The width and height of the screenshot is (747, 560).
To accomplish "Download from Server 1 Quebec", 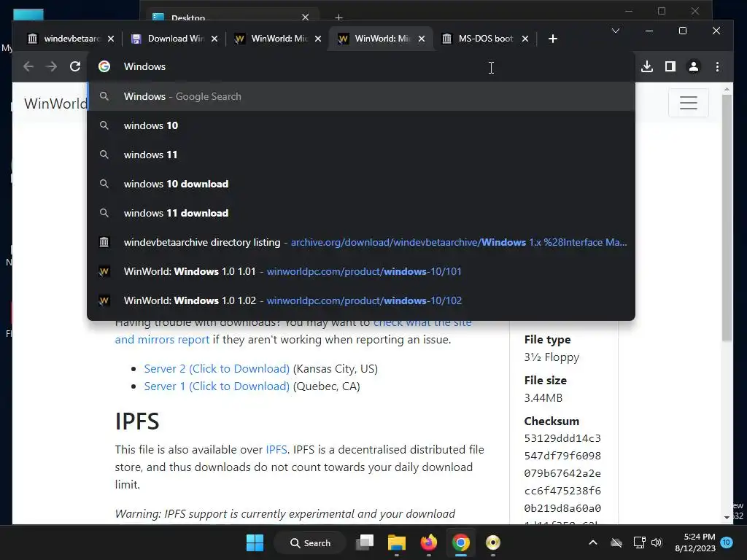I will coord(217,386).
